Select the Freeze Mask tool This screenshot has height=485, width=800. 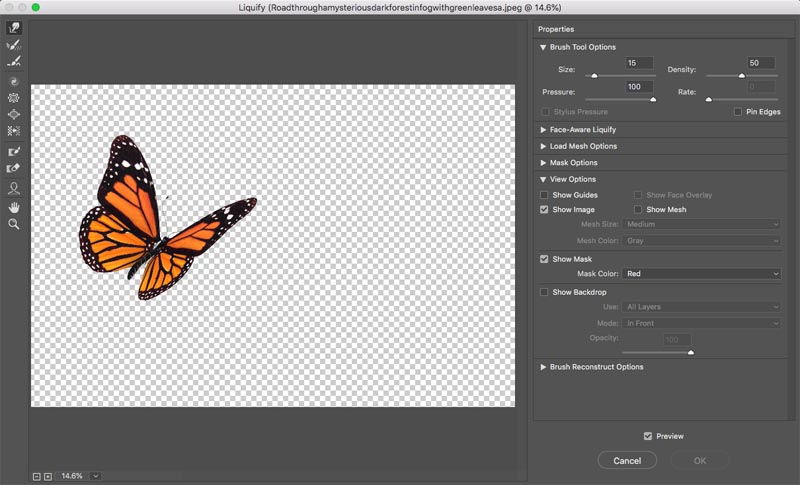click(x=14, y=152)
